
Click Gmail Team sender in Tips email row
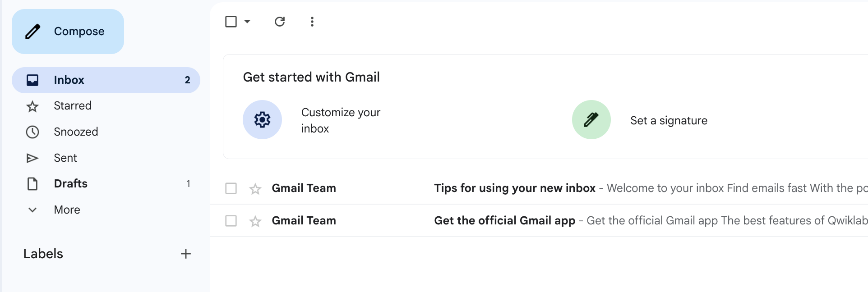coord(304,188)
